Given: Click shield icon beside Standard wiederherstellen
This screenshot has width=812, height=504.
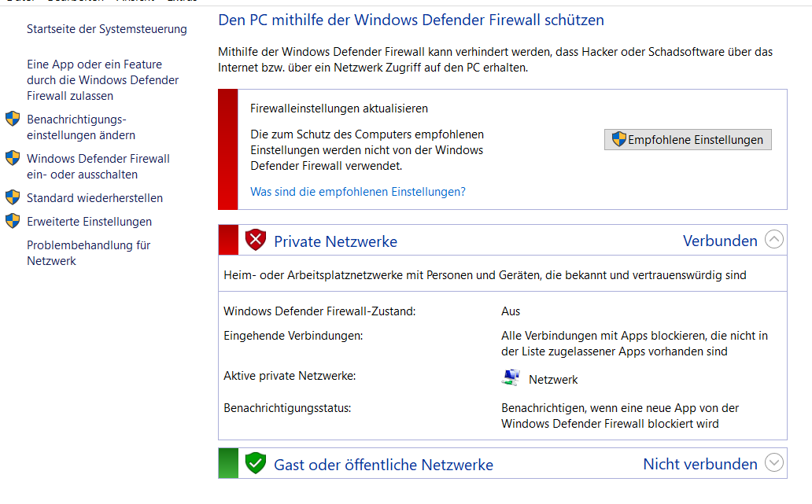Looking at the screenshot, I should tap(13, 197).
